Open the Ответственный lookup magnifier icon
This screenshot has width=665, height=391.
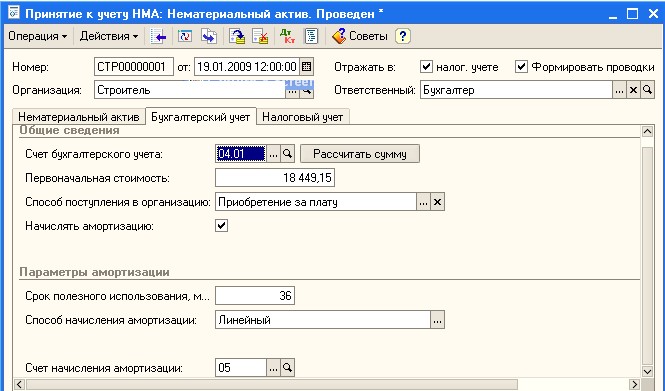(647, 90)
